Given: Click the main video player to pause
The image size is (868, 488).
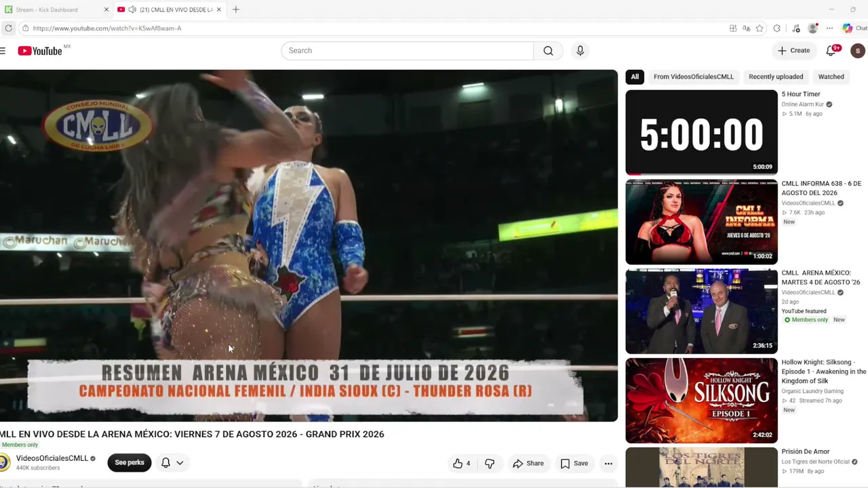Looking at the screenshot, I should point(309,245).
